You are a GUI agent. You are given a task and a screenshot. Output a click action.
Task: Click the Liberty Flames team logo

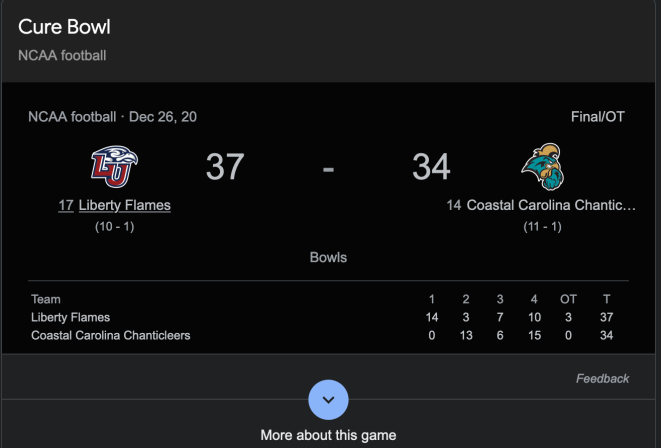114,165
